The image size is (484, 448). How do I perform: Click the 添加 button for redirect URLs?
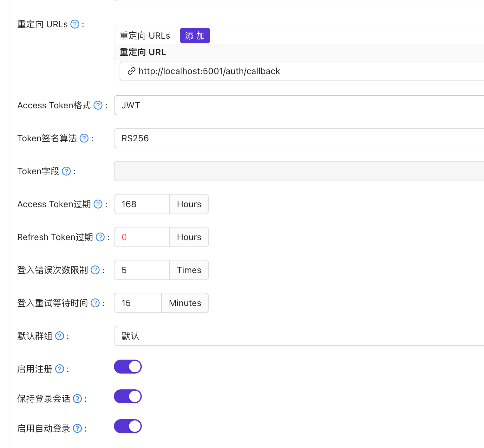(195, 35)
